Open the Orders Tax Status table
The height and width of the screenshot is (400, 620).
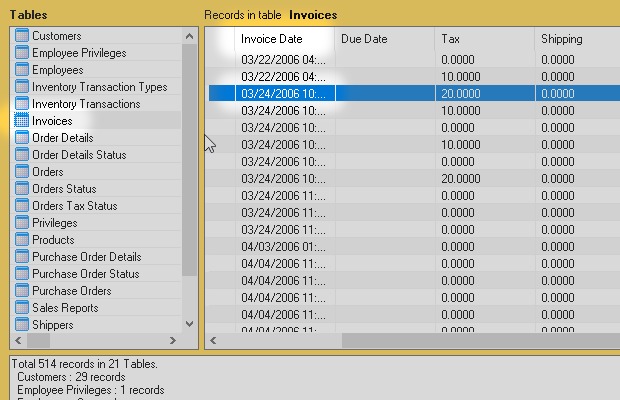tap(74, 206)
